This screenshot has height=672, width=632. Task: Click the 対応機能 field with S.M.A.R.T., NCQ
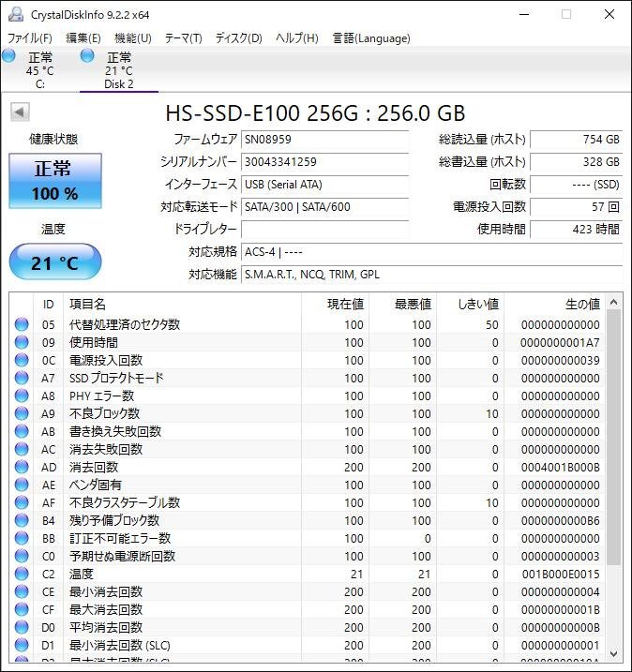(431, 275)
